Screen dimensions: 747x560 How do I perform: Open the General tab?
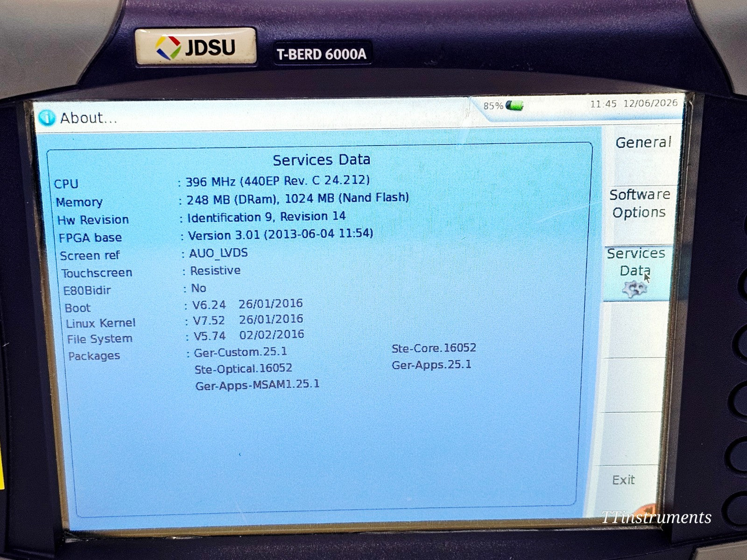coord(643,142)
